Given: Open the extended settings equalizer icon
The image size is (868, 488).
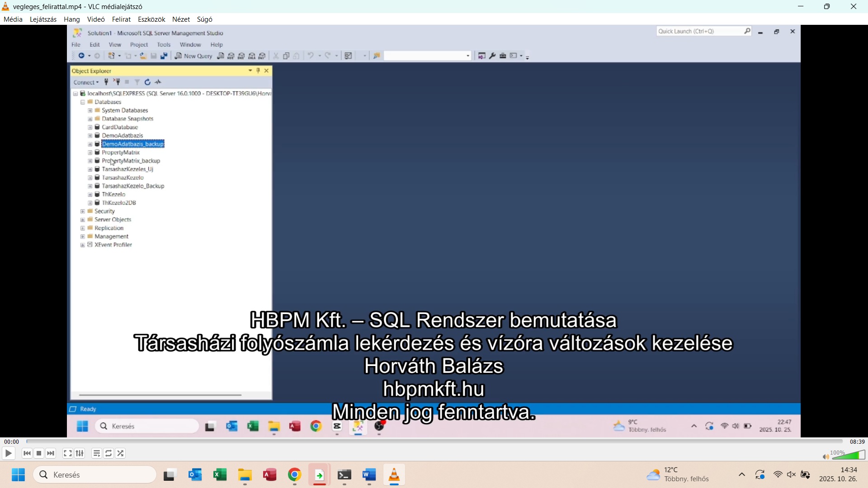Looking at the screenshot, I should click(80, 454).
